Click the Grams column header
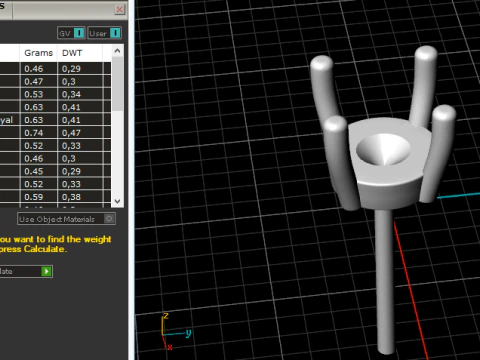The image size is (480, 360). click(38, 53)
